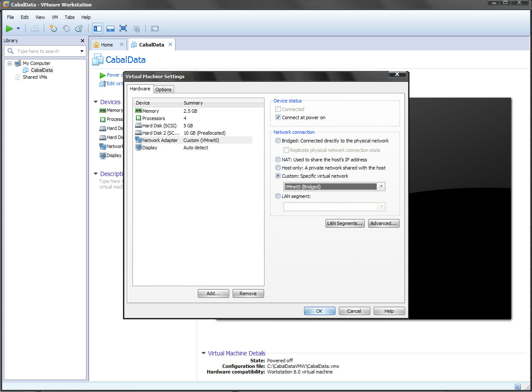Collapse Virtual Machine Details section
The width and height of the screenshot is (532, 392).
pos(203,353)
